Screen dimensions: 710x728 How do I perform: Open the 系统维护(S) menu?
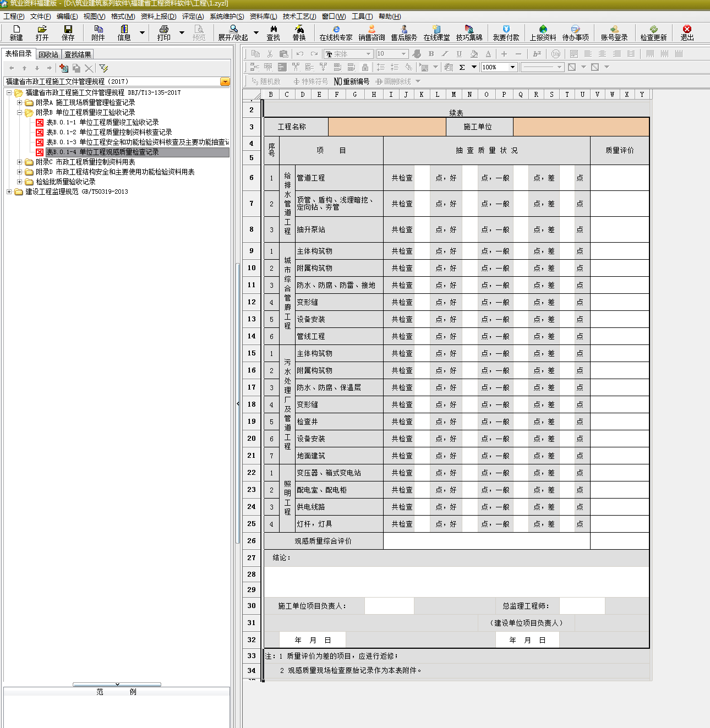[227, 17]
